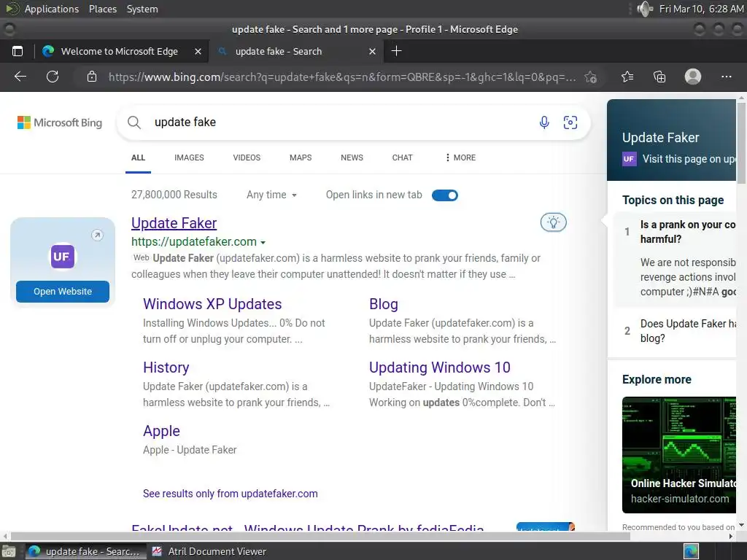Click the browser address bar URL
Image resolution: width=747 pixels, height=560 pixels.
click(x=342, y=77)
